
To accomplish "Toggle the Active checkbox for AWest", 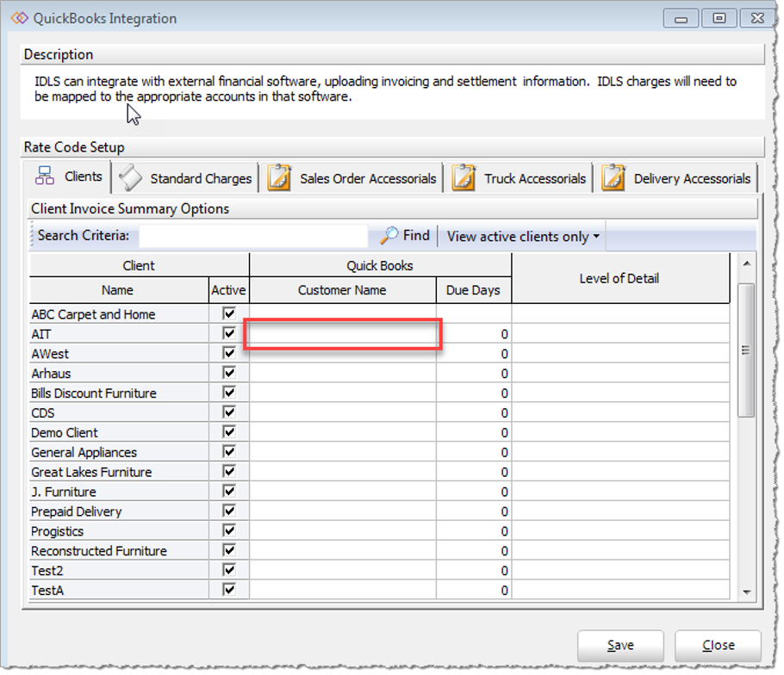I will [229, 353].
